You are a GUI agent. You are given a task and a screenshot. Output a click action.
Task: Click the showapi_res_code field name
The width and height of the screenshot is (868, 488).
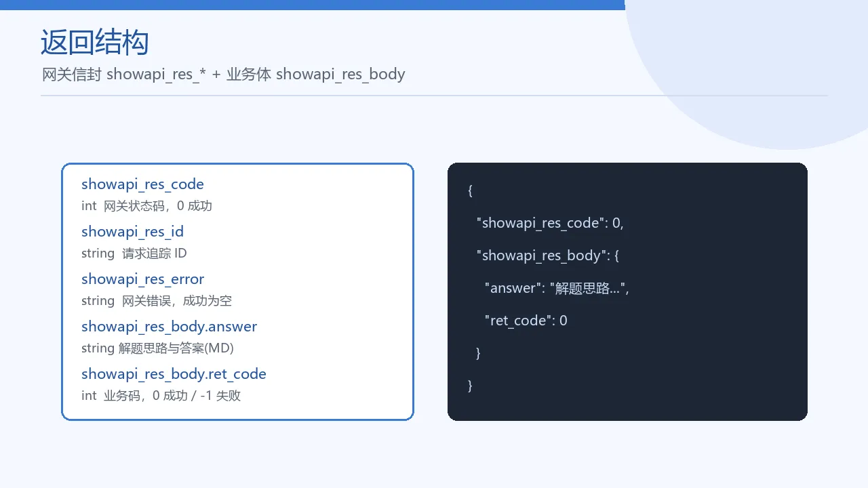coord(142,184)
